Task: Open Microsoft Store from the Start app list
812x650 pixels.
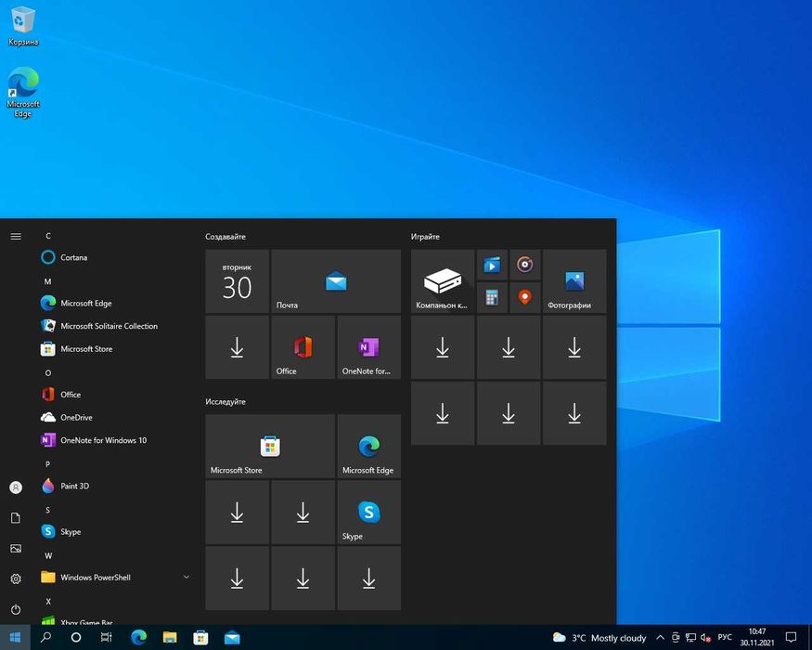Action: coord(115,349)
